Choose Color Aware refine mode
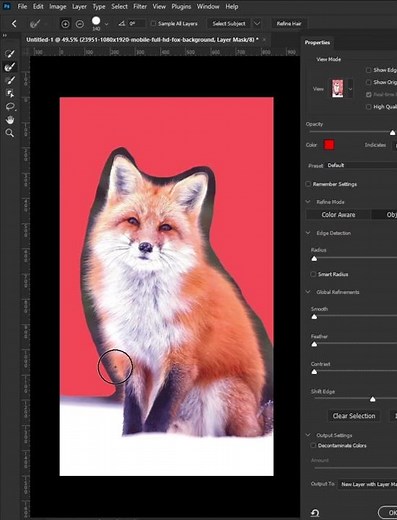 338,215
